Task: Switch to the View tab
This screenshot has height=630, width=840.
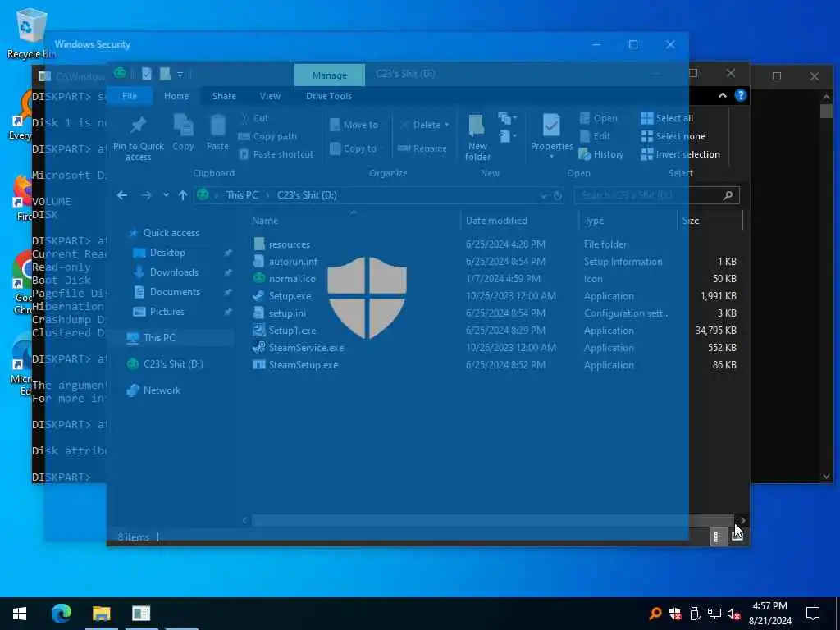Action: [270, 96]
